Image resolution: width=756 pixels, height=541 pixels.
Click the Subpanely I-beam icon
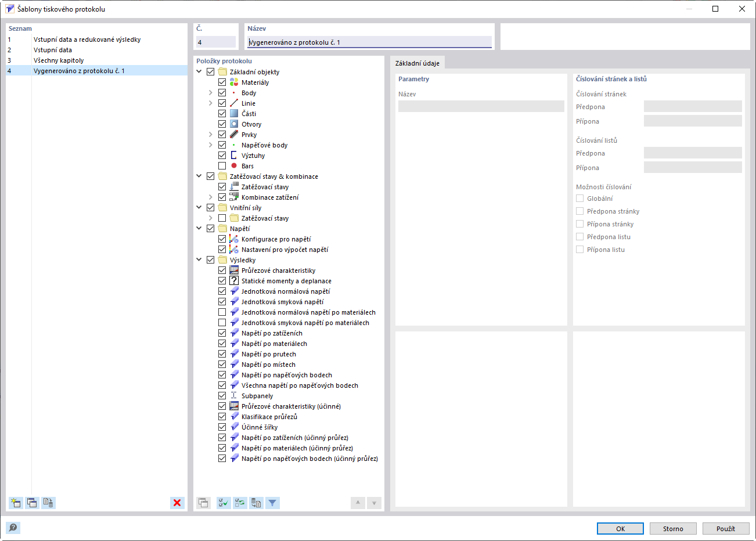[x=234, y=396]
